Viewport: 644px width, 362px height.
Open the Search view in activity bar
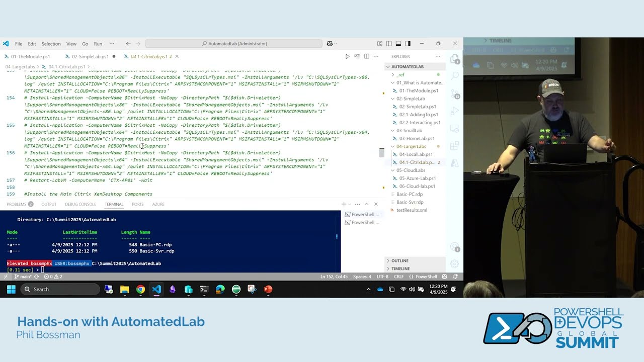(455, 76)
